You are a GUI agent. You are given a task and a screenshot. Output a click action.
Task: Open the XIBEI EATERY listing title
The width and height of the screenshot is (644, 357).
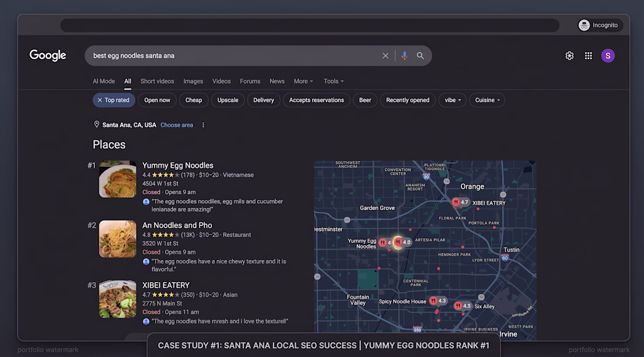coord(166,285)
